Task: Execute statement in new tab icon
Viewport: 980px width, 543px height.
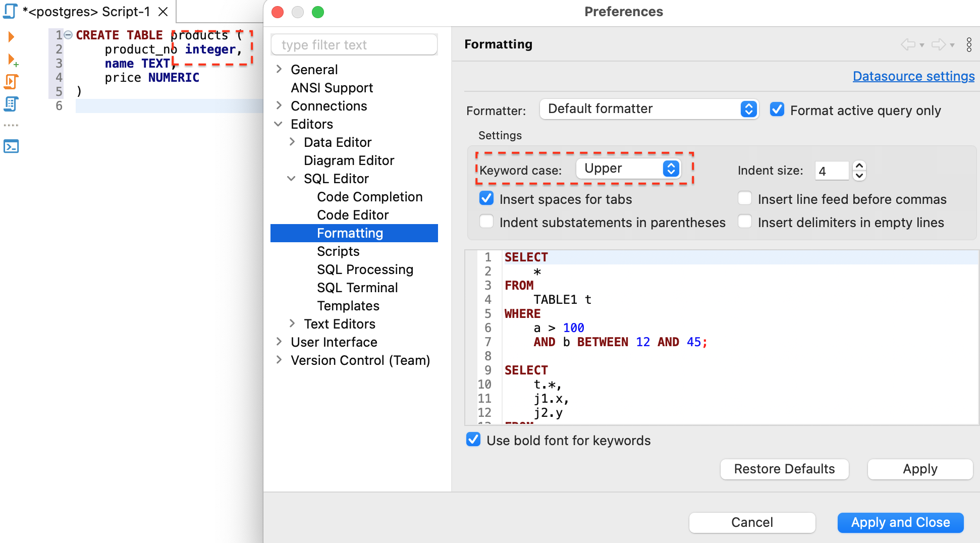Action: [12, 60]
